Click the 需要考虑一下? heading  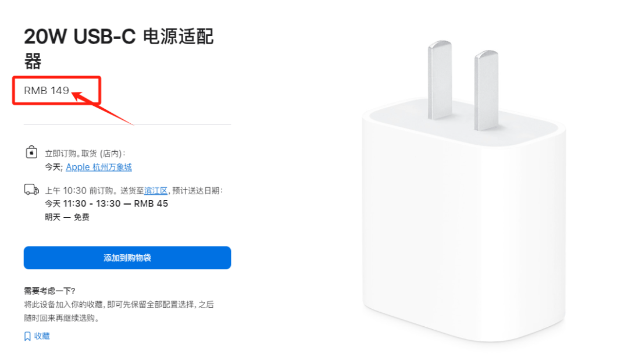(x=49, y=291)
